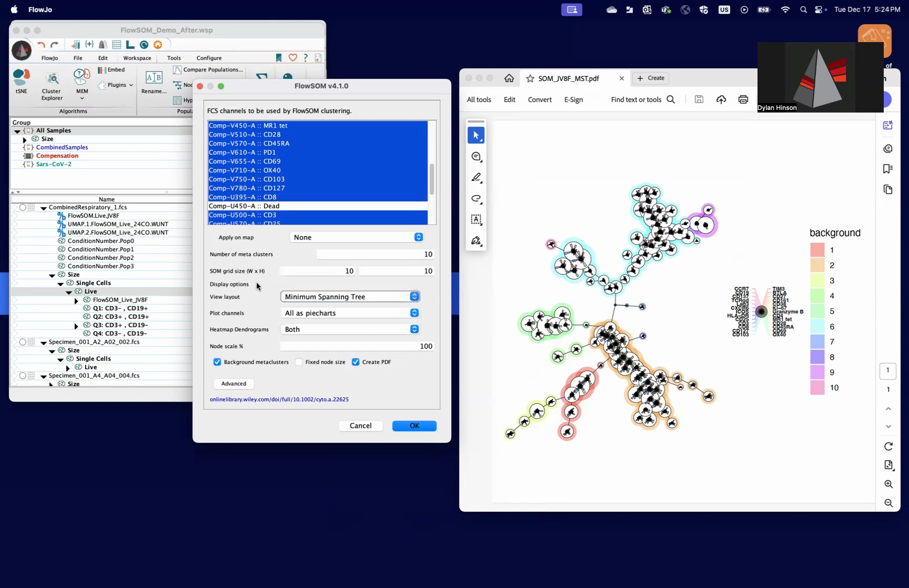Open the FlowJo Workspace tab
The width and height of the screenshot is (909, 588).
(137, 58)
